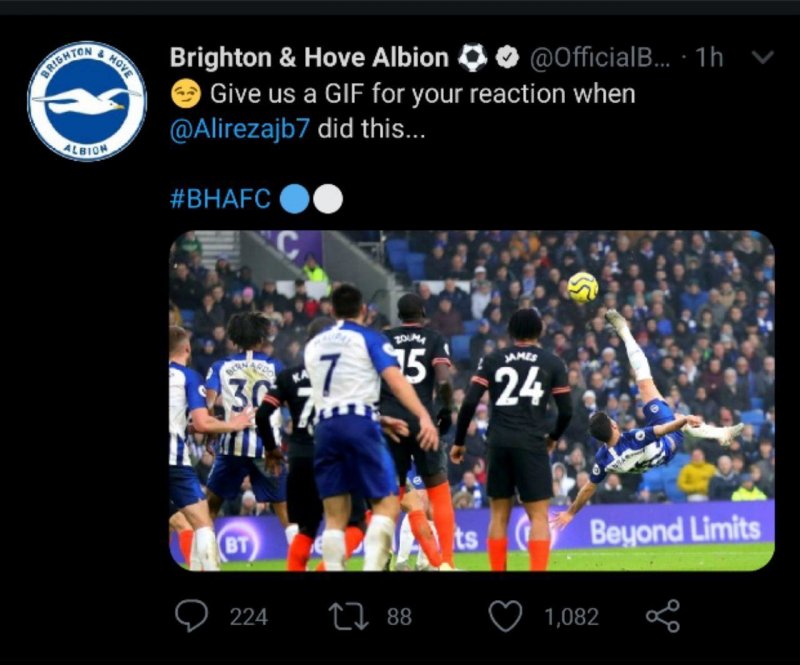Like the tweet with the heart icon

click(x=506, y=616)
